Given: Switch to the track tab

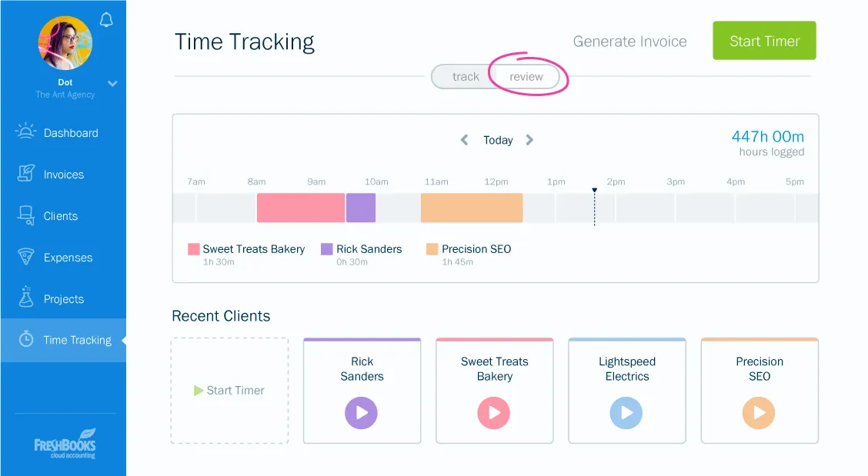Looking at the screenshot, I should pyautogui.click(x=466, y=76).
